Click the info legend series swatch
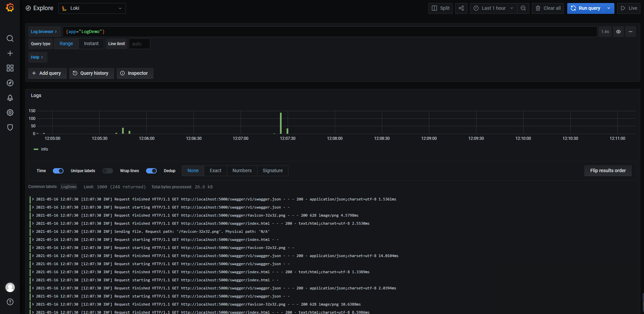This screenshot has height=314, width=644. [x=36, y=149]
